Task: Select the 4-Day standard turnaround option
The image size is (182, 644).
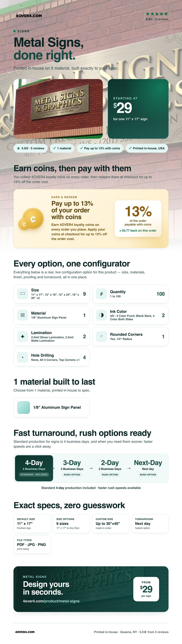Action: [34, 468]
